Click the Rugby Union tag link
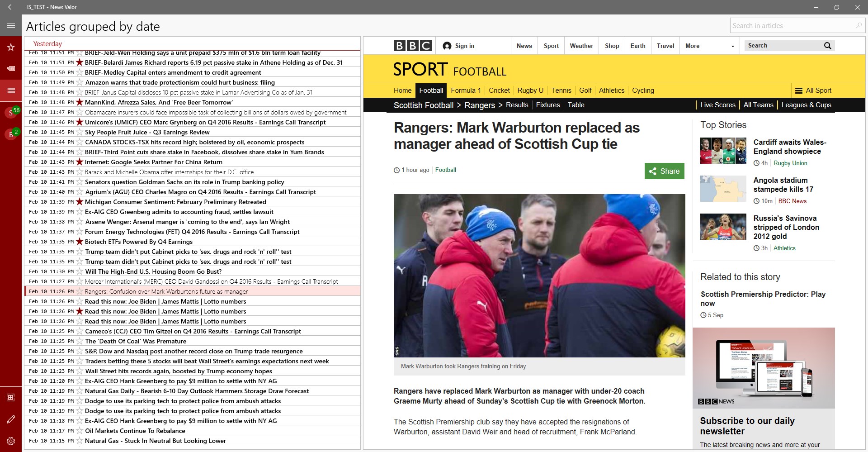The image size is (868, 452). pos(790,163)
